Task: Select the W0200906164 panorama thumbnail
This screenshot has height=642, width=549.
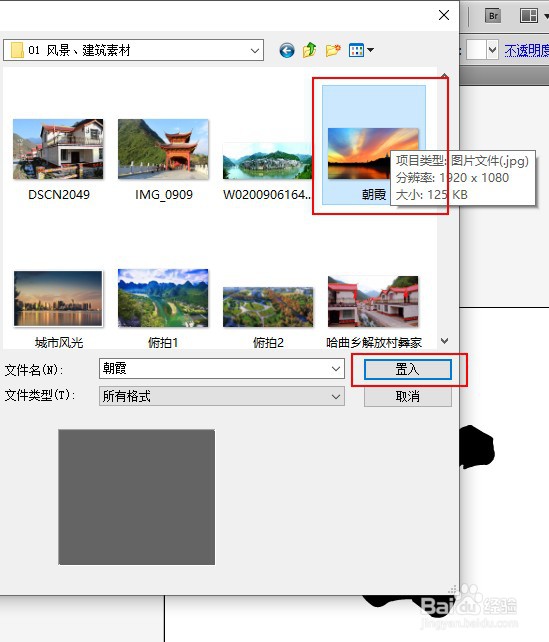Action: pyautogui.click(x=267, y=160)
